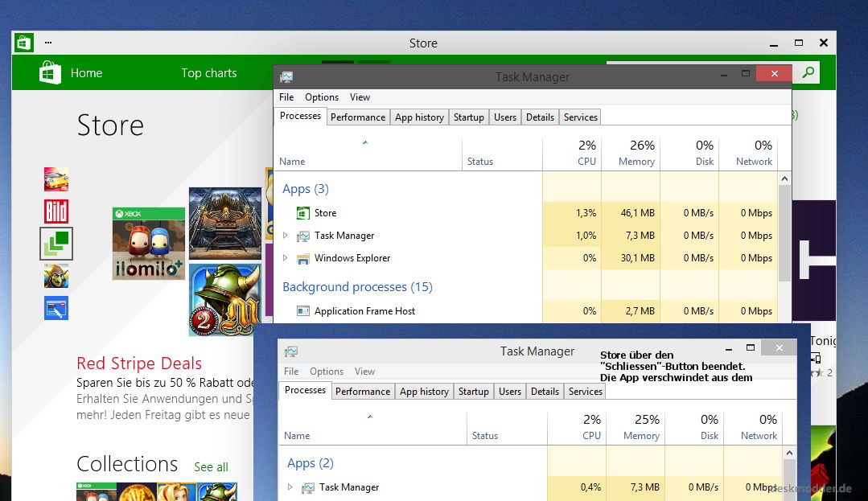Click Apps (3) group header

click(x=306, y=189)
